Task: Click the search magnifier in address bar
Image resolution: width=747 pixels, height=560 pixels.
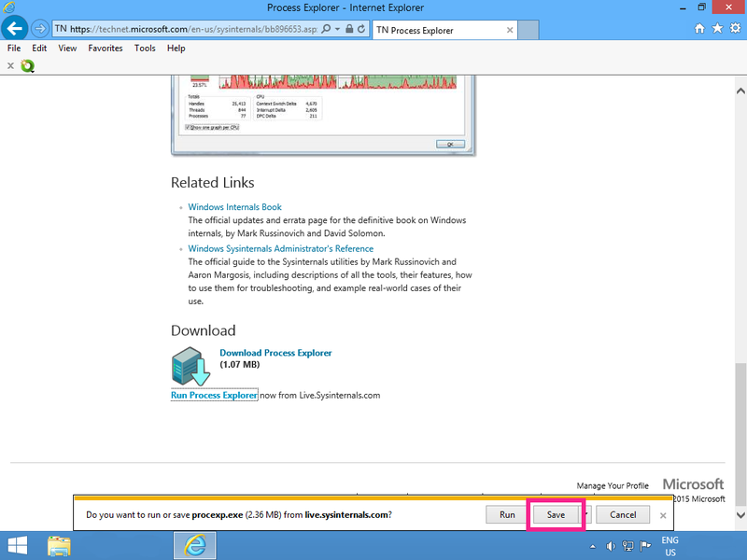Action: point(326,29)
